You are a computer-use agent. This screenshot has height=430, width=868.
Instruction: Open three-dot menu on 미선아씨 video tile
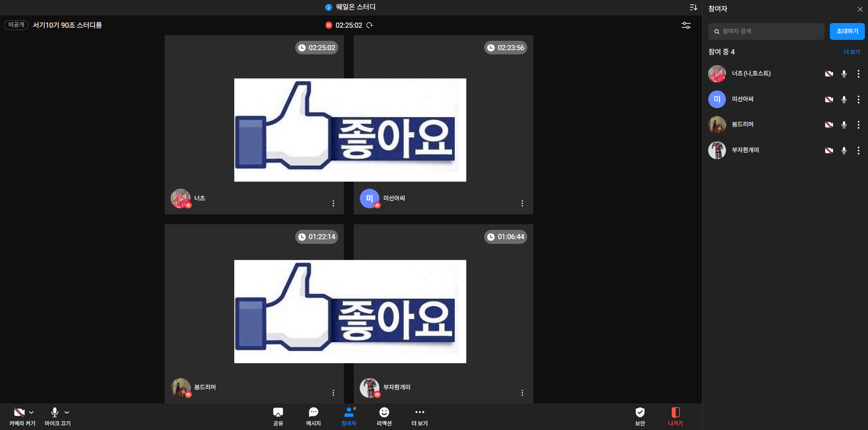click(522, 203)
